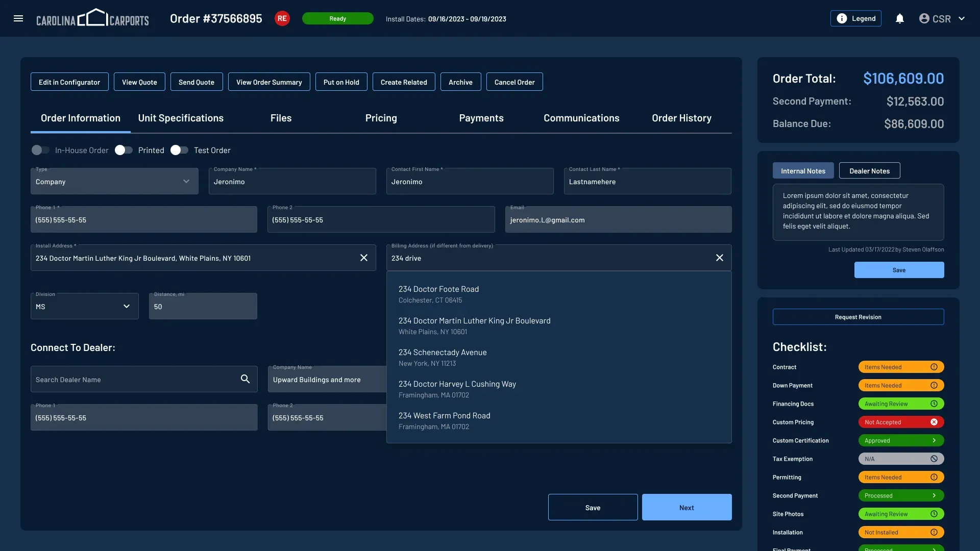Click the Custom Pricing not accepted X icon

tap(934, 422)
